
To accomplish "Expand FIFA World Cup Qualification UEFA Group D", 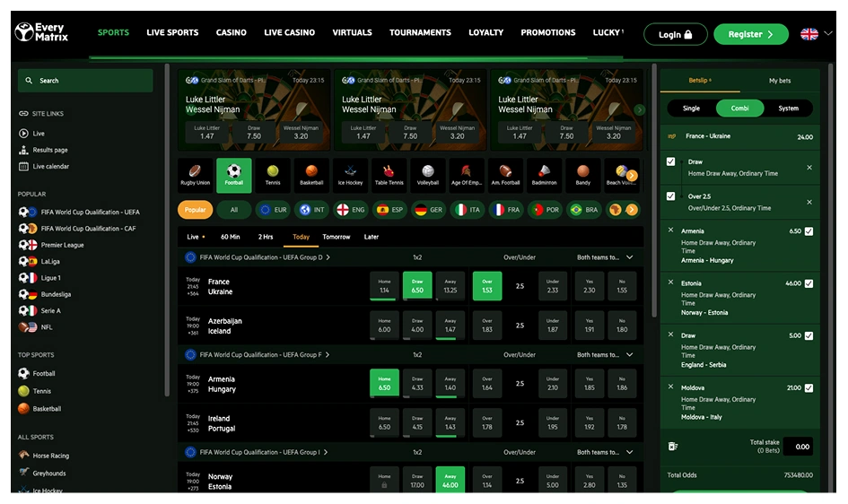I will point(328,257).
